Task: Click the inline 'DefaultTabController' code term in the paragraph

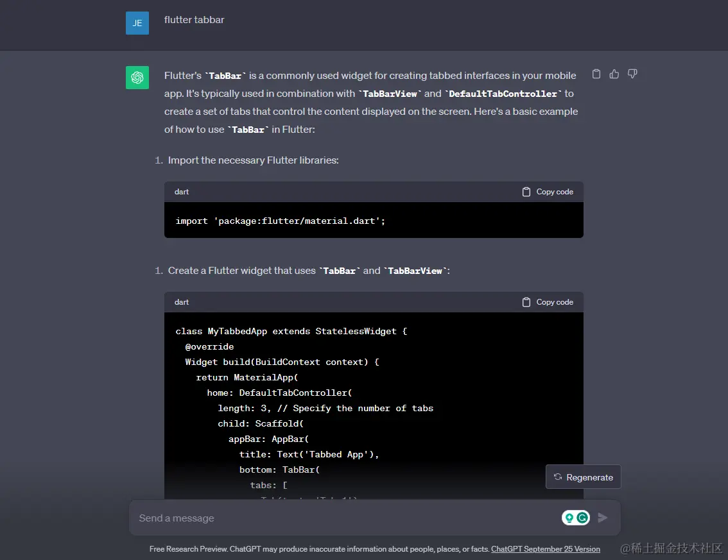Action: point(503,94)
